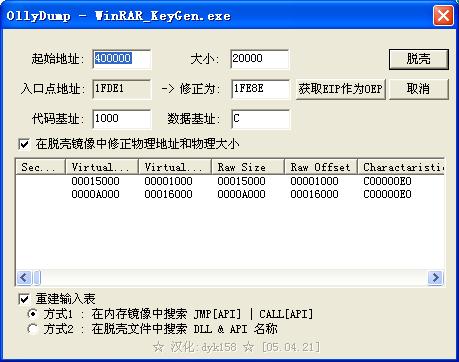Click the horizontal scrollbar thumb

click(x=37, y=277)
